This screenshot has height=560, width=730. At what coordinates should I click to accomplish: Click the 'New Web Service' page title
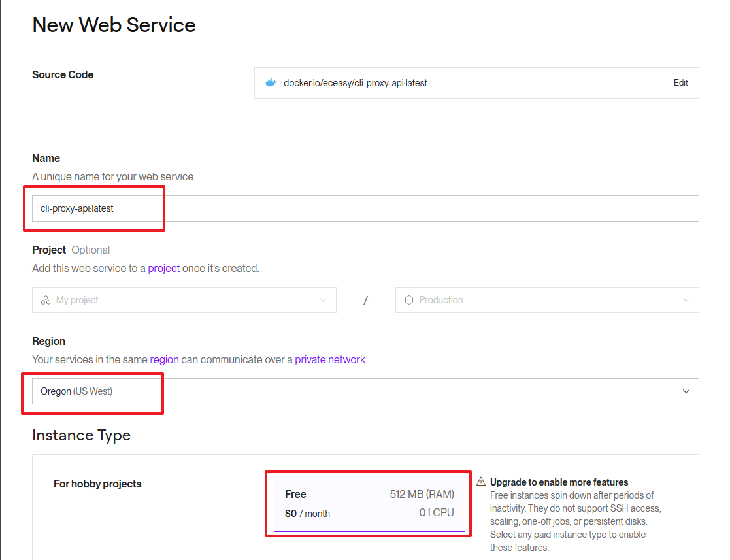coord(114,25)
